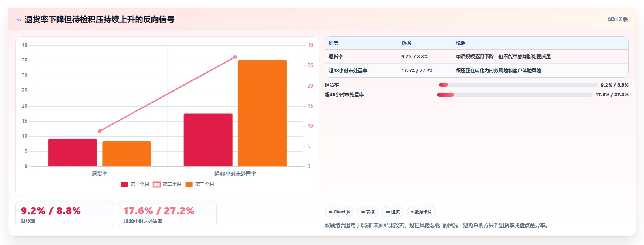Click the 双轴关联 label

click(617, 19)
